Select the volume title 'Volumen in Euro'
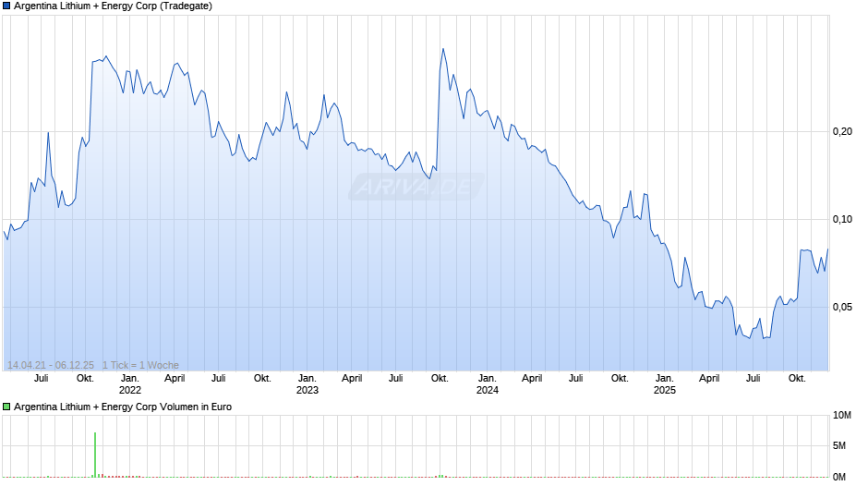This screenshot has height=486, width=868. [196, 407]
